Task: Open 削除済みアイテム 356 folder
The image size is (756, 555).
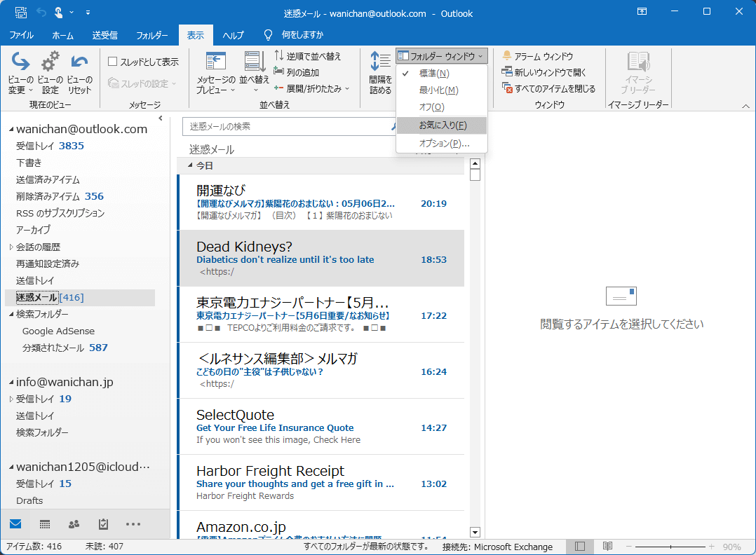Action: (x=60, y=196)
